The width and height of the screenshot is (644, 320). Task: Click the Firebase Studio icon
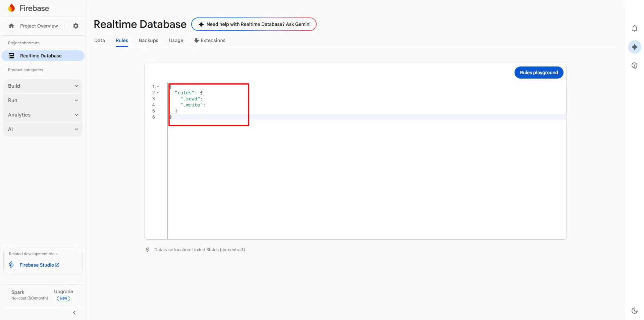tap(11, 265)
